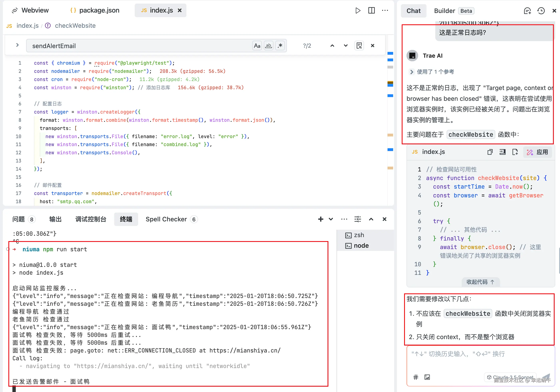Open the 调试控制台 tab
This screenshot has height=392, width=560.
tap(91, 219)
